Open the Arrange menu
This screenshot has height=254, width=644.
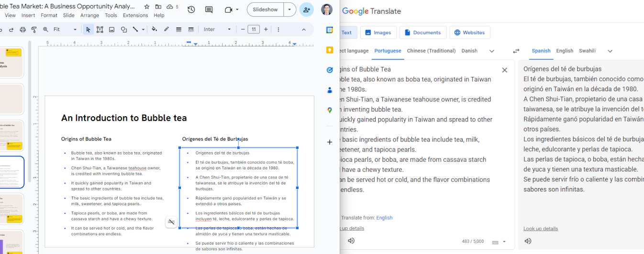pos(90,15)
